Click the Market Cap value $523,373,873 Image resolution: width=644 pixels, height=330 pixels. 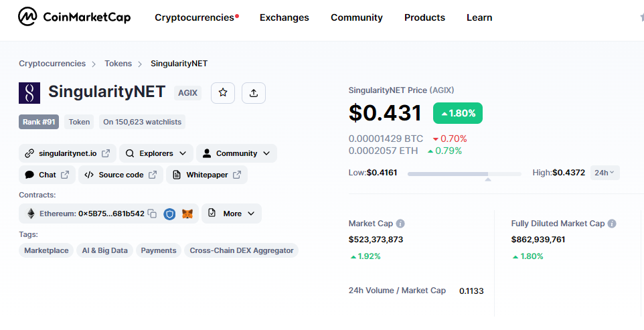click(376, 239)
